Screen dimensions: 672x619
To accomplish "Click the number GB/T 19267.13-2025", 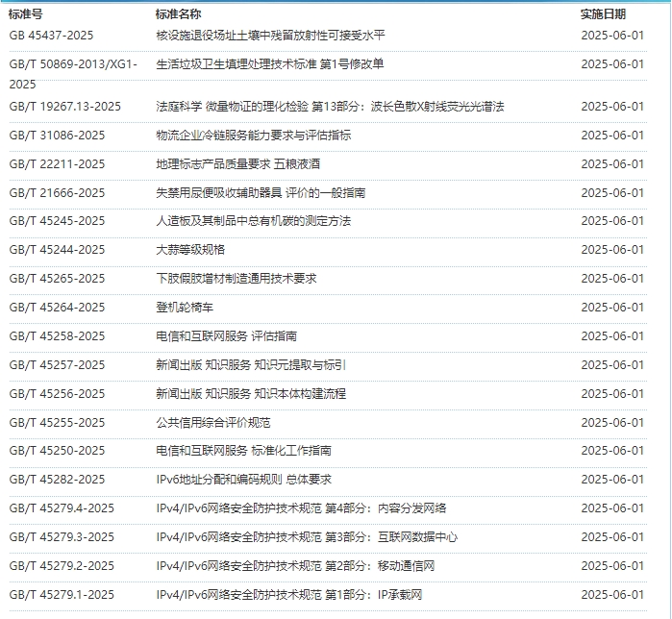I will point(64,107).
